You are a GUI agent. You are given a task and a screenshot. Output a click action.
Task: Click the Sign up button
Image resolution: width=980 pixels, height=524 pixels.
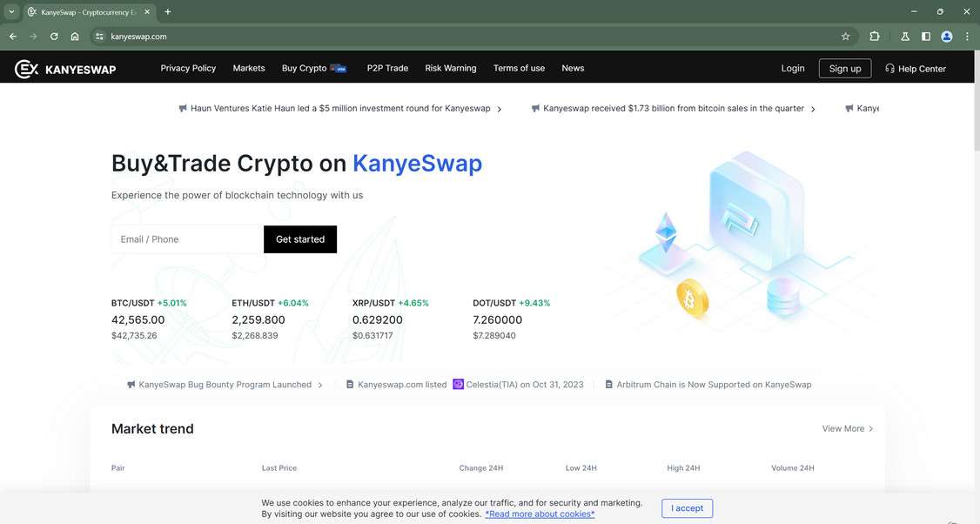point(843,68)
